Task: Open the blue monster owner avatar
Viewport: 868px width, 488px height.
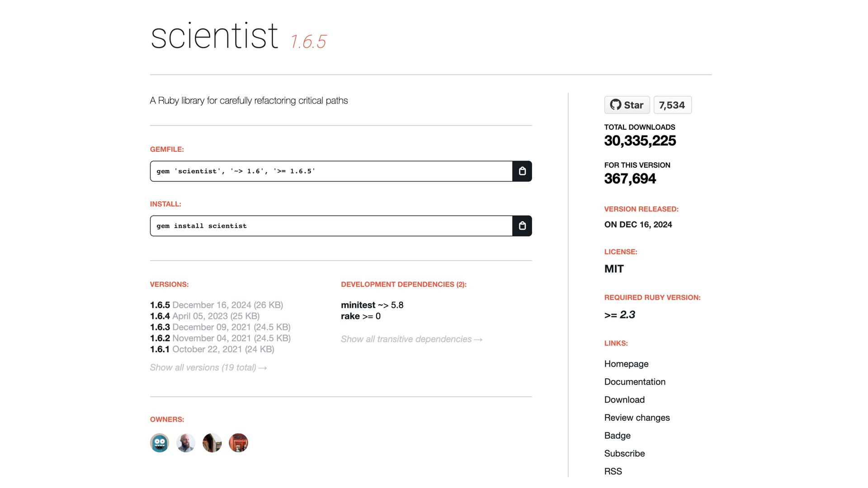Action: 160,443
